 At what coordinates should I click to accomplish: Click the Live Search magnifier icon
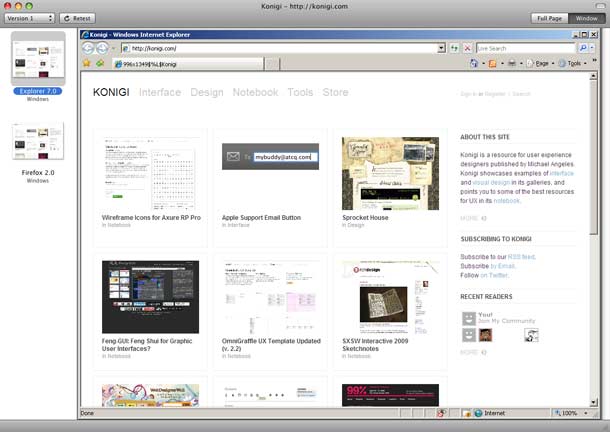click(x=583, y=48)
